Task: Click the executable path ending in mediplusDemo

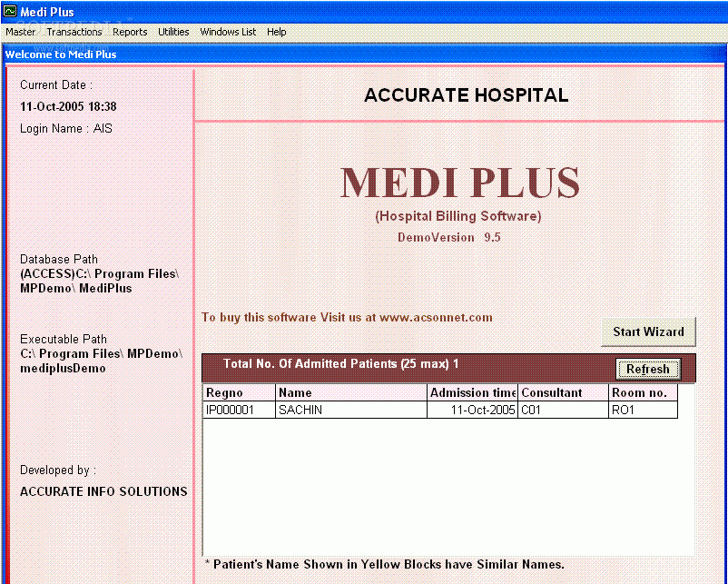Action: tap(102, 361)
